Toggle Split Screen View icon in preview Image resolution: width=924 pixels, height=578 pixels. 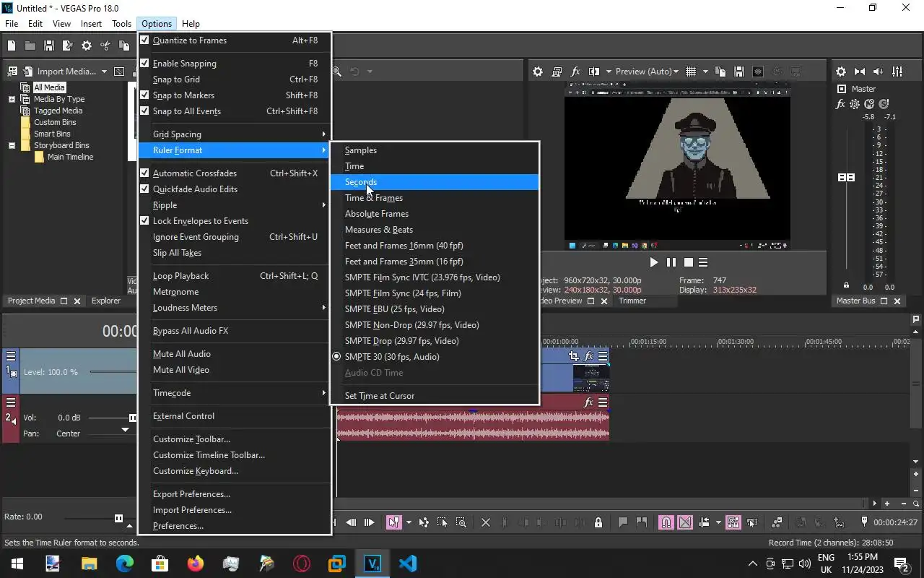594,72
